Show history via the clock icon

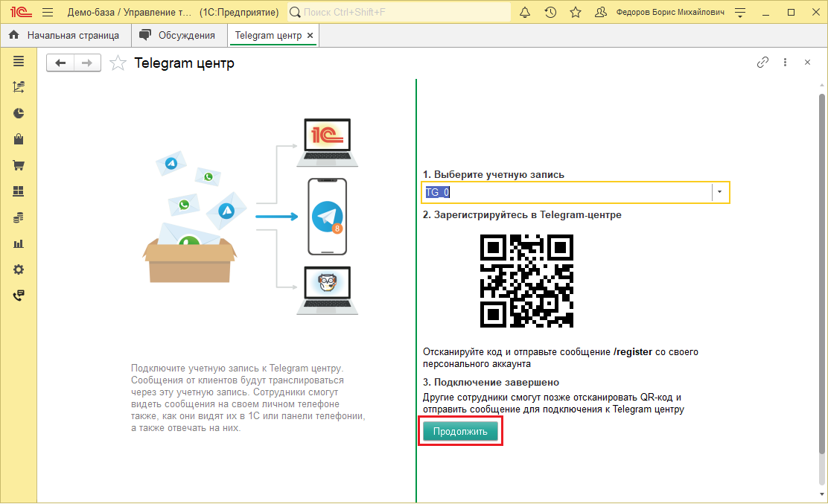click(550, 13)
